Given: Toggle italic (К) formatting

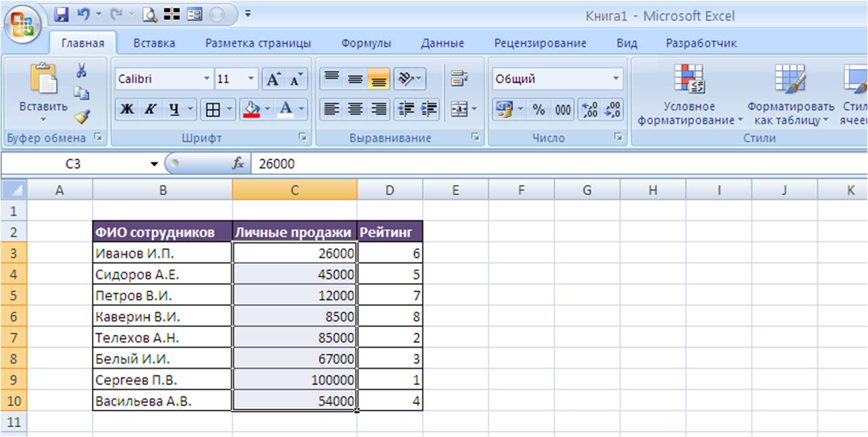Looking at the screenshot, I should click(150, 109).
